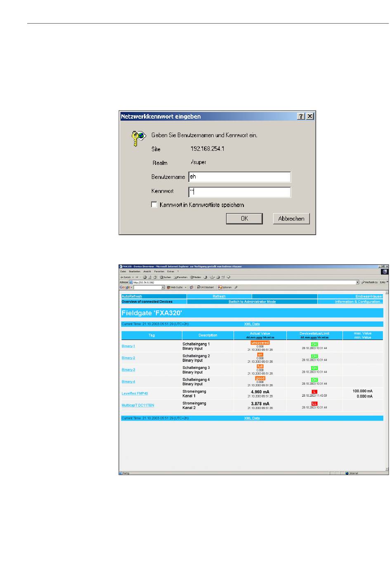The height and width of the screenshot is (566, 392).
Task: Open the Bearbeiten menu
Action: pos(135,271)
